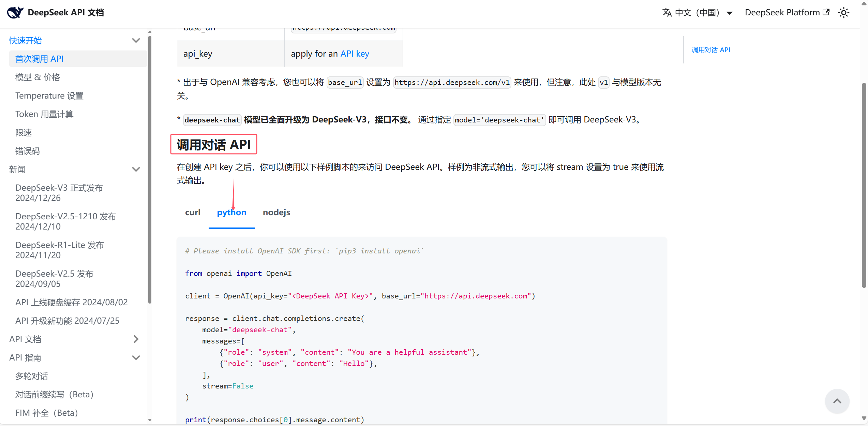Click the DeepSeek whale logo

(x=15, y=13)
